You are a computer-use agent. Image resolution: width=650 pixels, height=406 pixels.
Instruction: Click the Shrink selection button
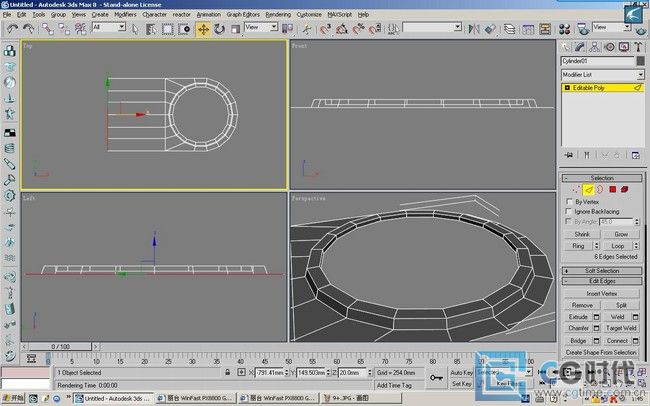click(x=582, y=234)
